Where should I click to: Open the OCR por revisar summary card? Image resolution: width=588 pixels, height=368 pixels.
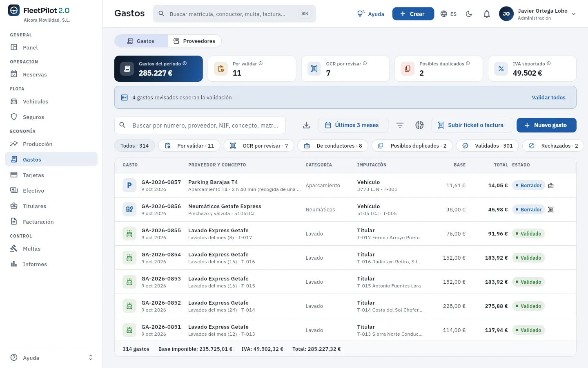[345, 69]
